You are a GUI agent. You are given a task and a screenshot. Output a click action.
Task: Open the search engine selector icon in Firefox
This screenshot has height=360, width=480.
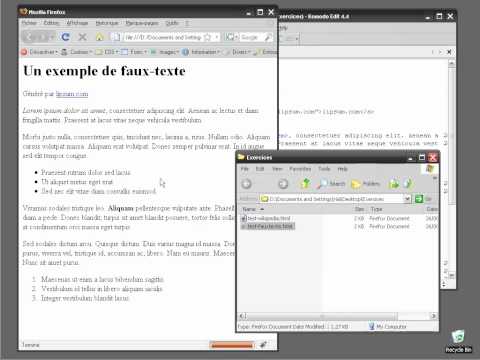click(231, 37)
